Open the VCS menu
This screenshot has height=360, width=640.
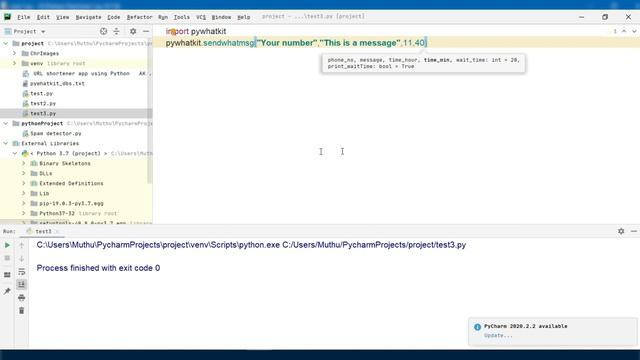201,17
